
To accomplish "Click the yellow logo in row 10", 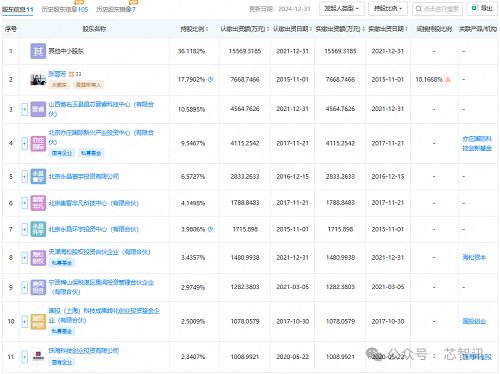I will pos(38,321).
